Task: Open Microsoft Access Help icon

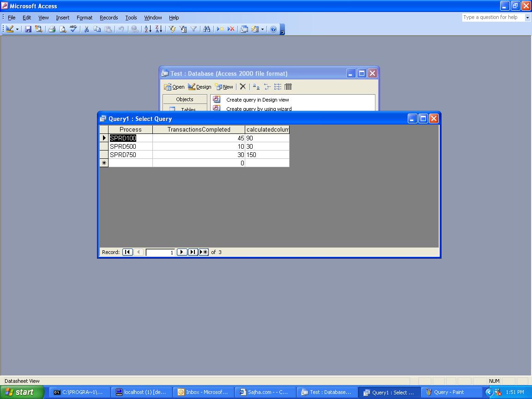Action: click(273, 29)
